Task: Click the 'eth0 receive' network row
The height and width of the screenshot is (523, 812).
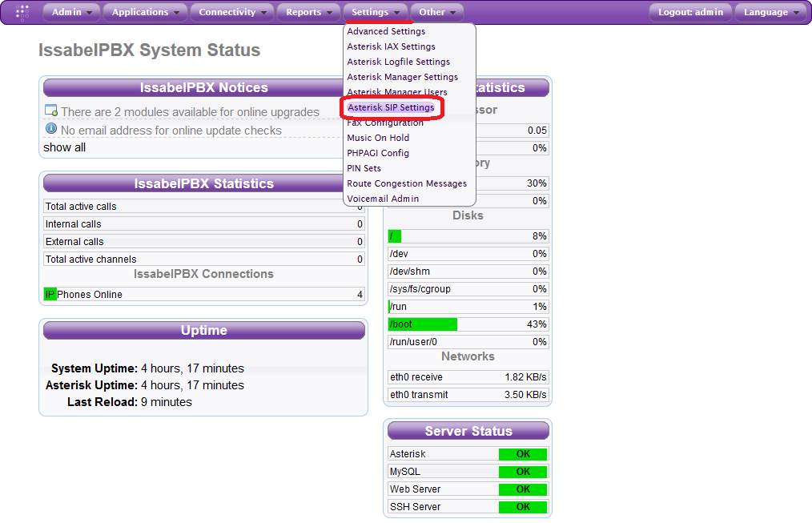Action: pyautogui.click(x=468, y=377)
